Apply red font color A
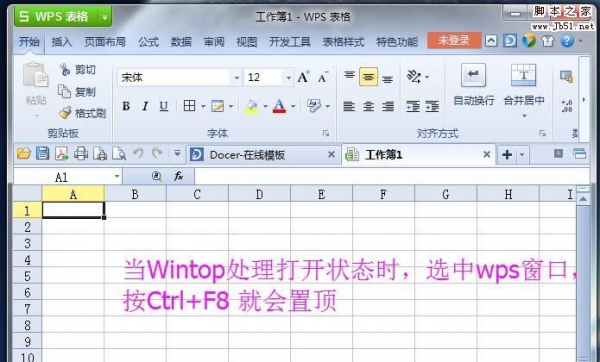The image size is (600, 362). click(279, 106)
